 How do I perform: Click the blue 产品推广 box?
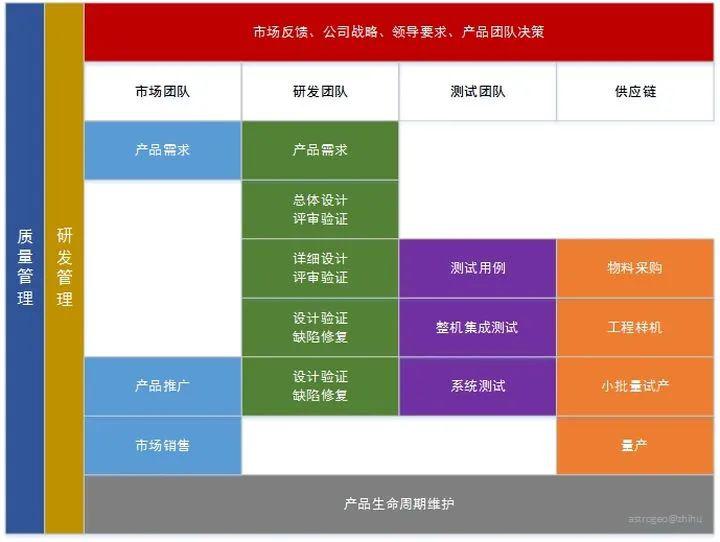click(163, 386)
